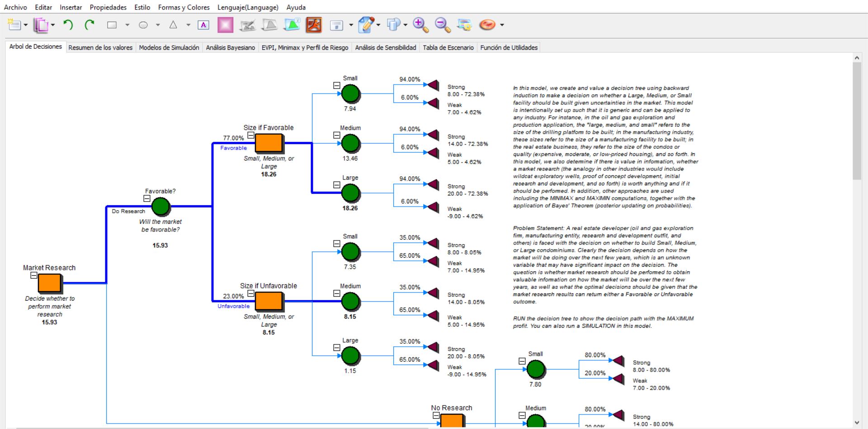Open dropdown arrow next to red oval icon
Screen dimensions: 868x429
coord(502,25)
